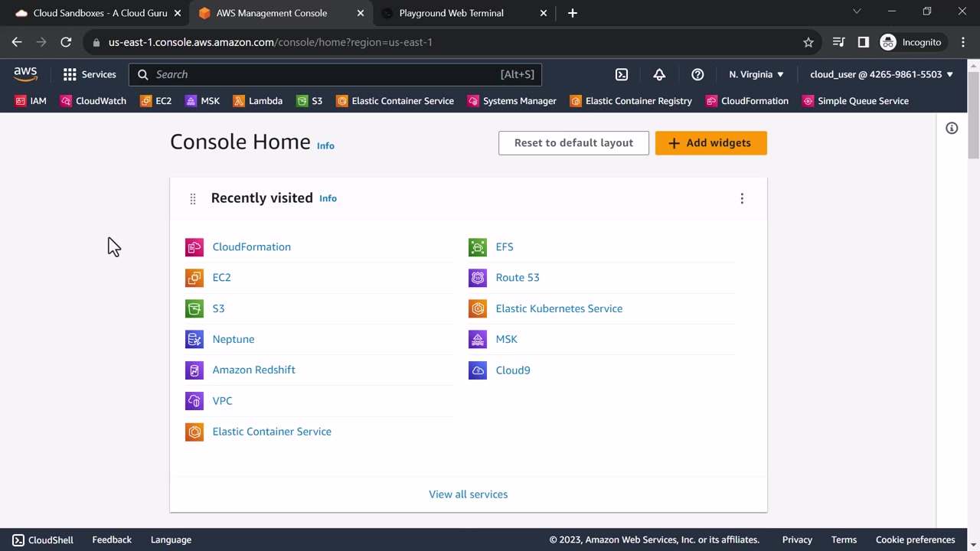Open the Recently visited widget options menu

click(742, 198)
